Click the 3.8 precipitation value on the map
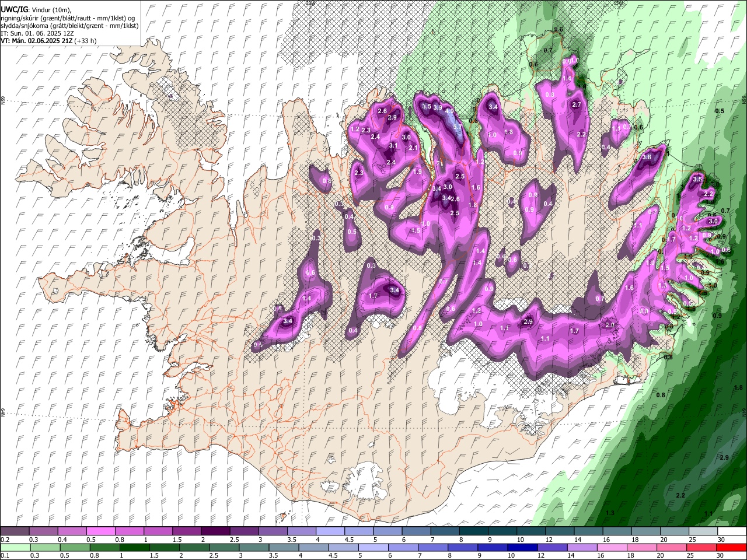The width and height of the screenshot is (747, 560). (647, 157)
